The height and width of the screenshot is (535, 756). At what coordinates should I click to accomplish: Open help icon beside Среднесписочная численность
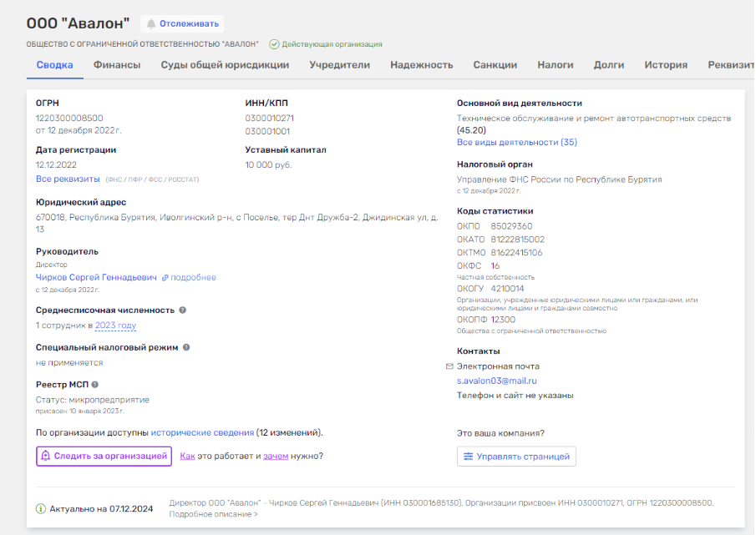click(x=183, y=310)
